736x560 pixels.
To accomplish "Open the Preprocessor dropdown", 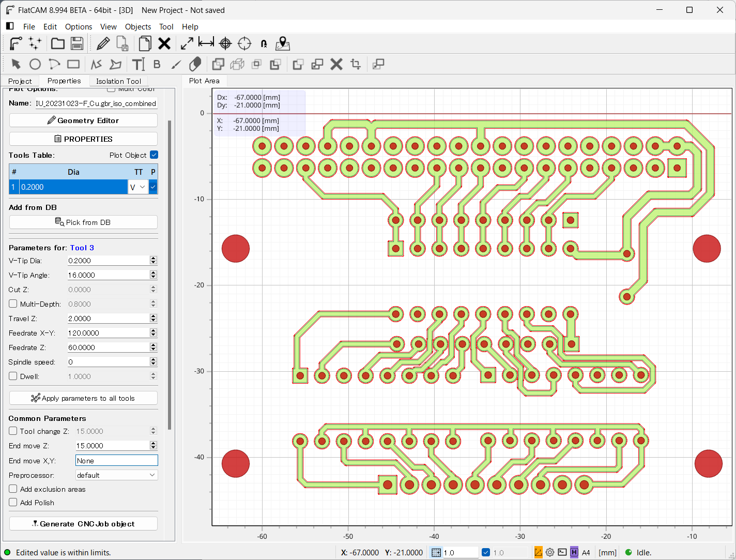I will 116,475.
